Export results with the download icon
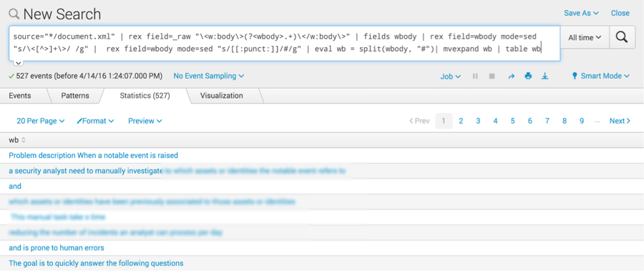The height and width of the screenshot is (271, 644). pos(545,76)
